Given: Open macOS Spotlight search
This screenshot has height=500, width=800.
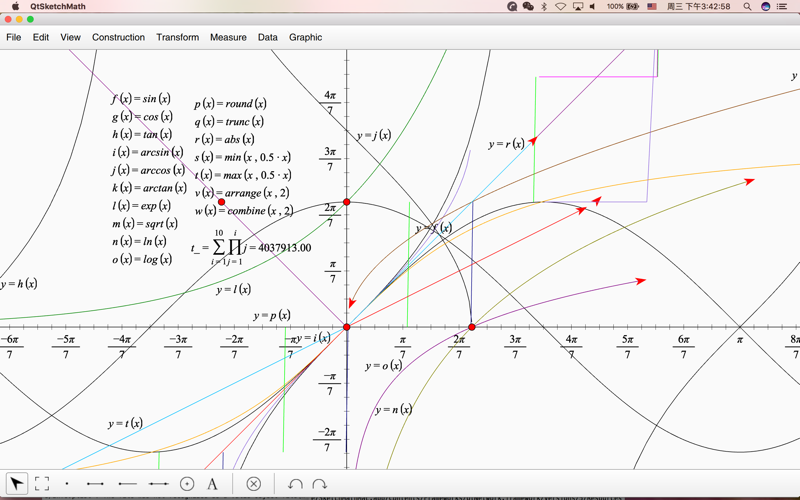Looking at the screenshot, I should point(747,6).
